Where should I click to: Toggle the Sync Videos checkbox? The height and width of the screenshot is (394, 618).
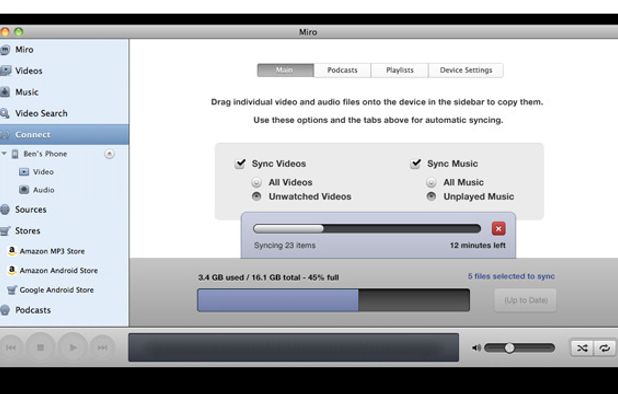pos(240,163)
